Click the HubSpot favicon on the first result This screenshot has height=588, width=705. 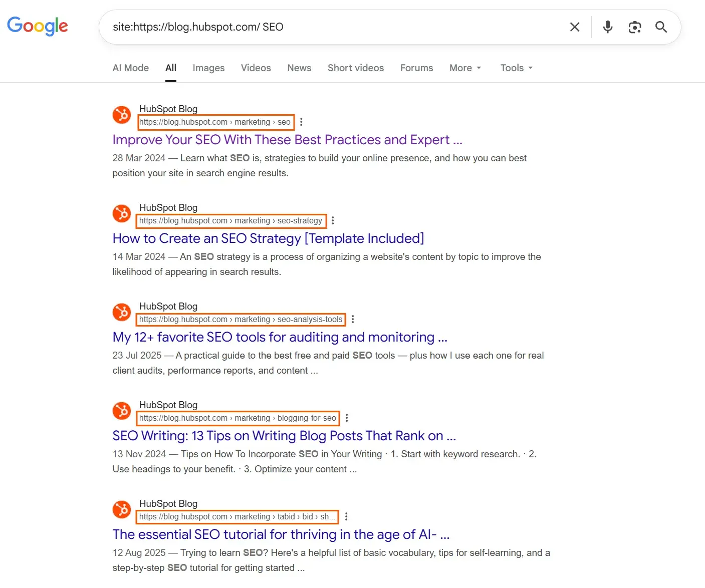tap(121, 115)
